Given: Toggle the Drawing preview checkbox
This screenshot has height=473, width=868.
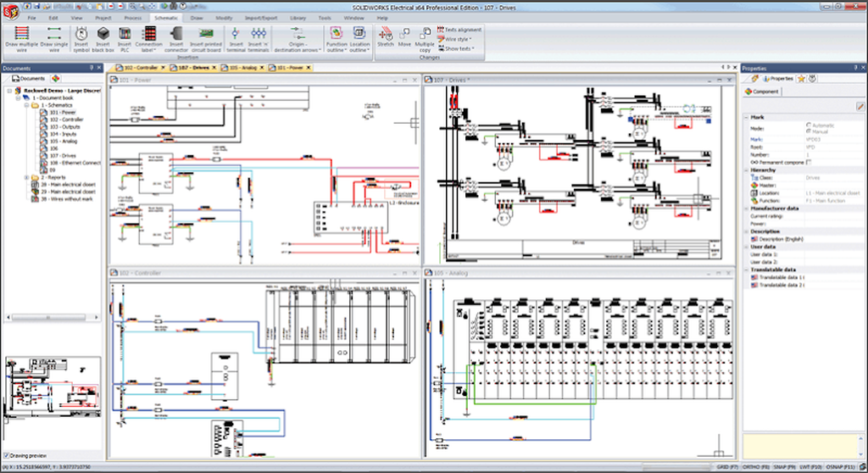Looking at the screenshot, I should tap(7, 455).
